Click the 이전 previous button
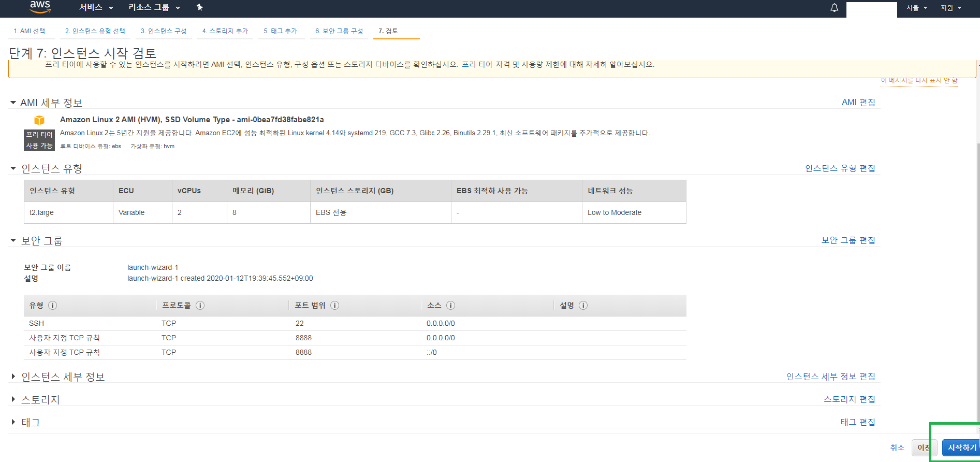This screenshot has height=462, width=980. pos(924,447)
